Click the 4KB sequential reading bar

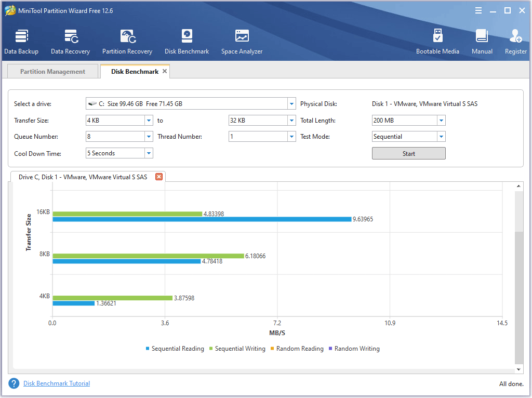pos(74,303)
